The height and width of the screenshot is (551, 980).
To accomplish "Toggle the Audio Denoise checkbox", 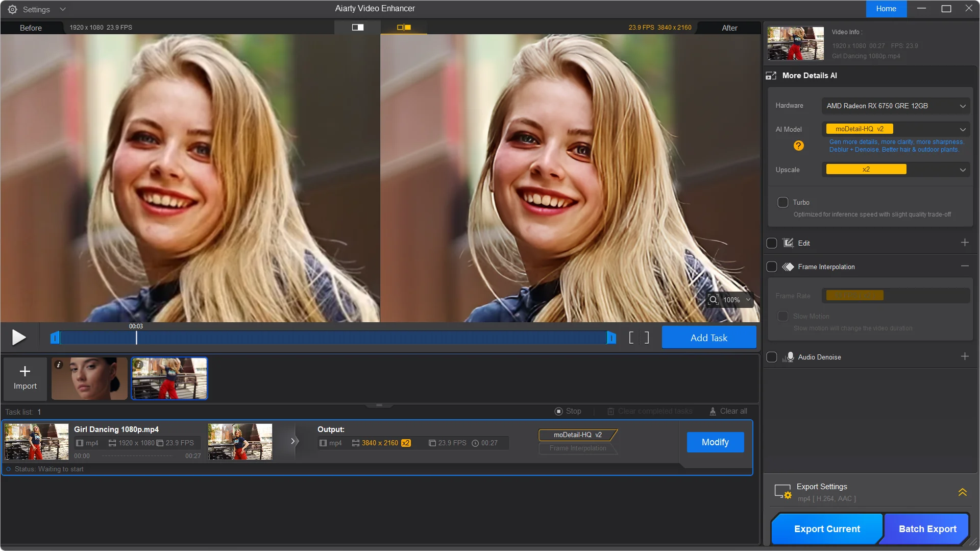I will coord(772,357).
